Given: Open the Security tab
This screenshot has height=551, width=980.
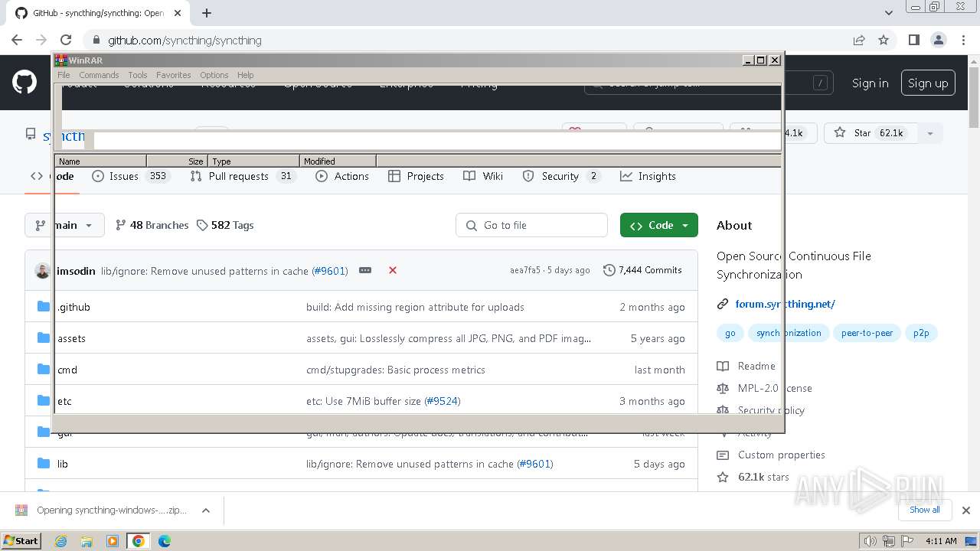Looking at the screenshot, I should (561, 176).
